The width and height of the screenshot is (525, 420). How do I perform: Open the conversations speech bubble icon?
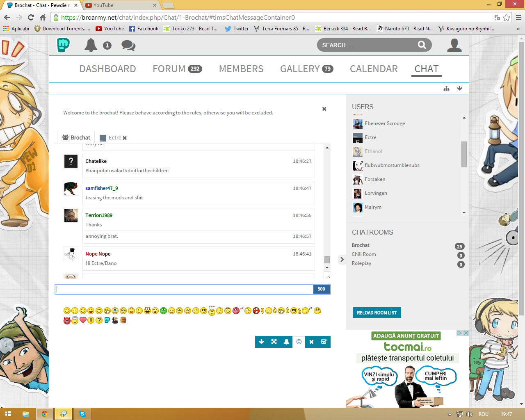tap(128, 45)
